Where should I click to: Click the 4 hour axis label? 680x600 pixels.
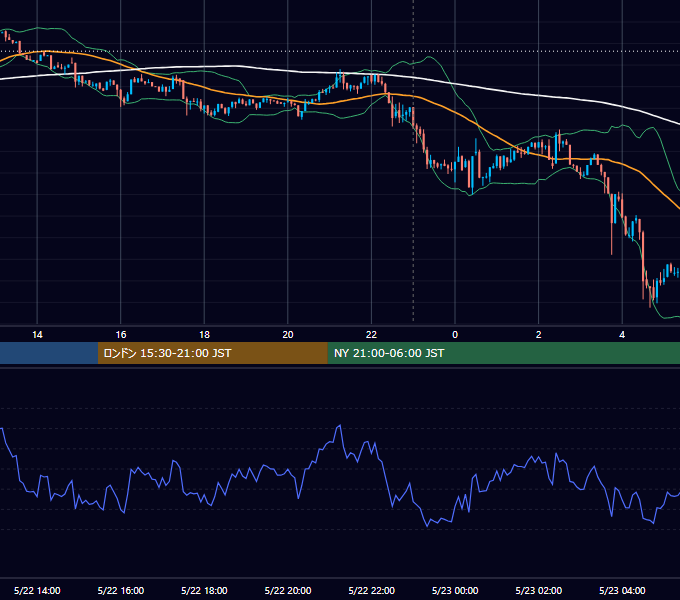[622, 335]
